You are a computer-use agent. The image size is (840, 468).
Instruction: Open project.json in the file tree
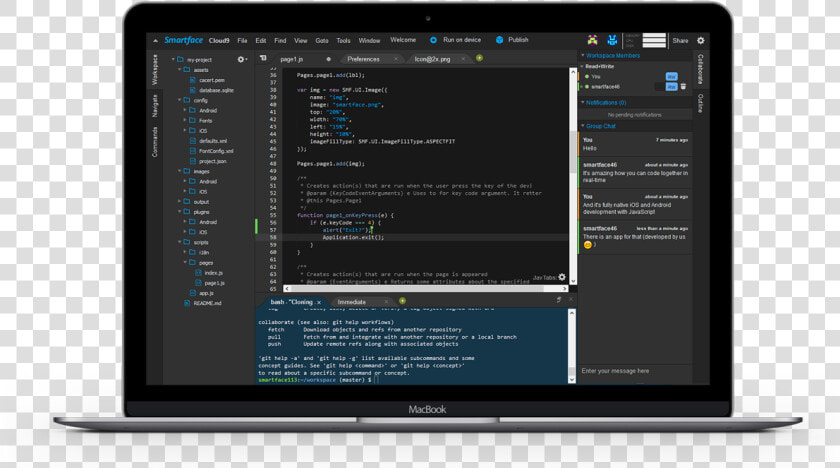click(x=213, y=161)
